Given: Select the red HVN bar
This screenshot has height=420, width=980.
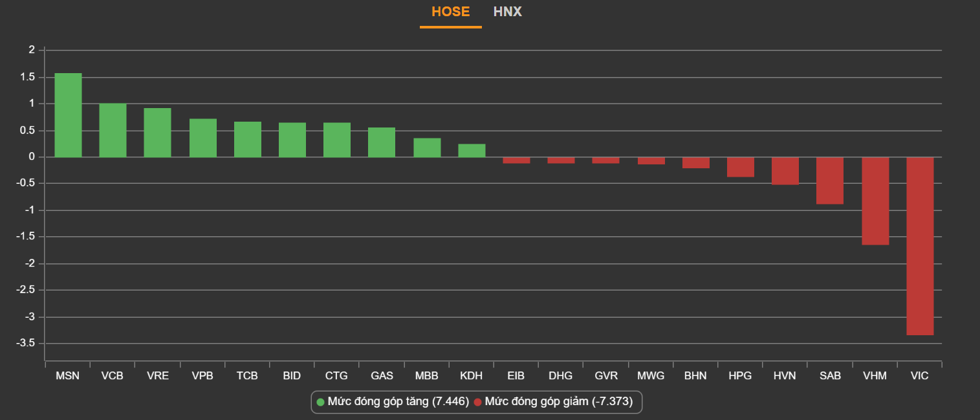Looking at the screenshot, I should coord(785,171).
